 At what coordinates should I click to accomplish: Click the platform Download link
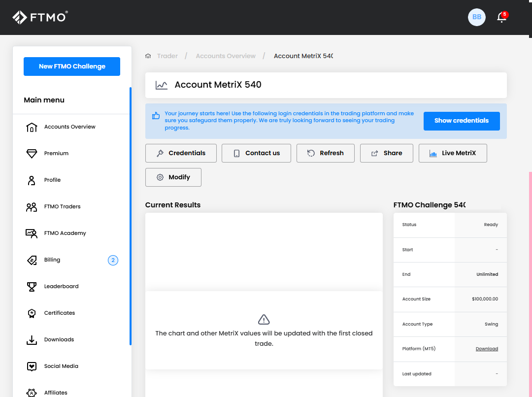pyautogui.click(x=487, y=349)
